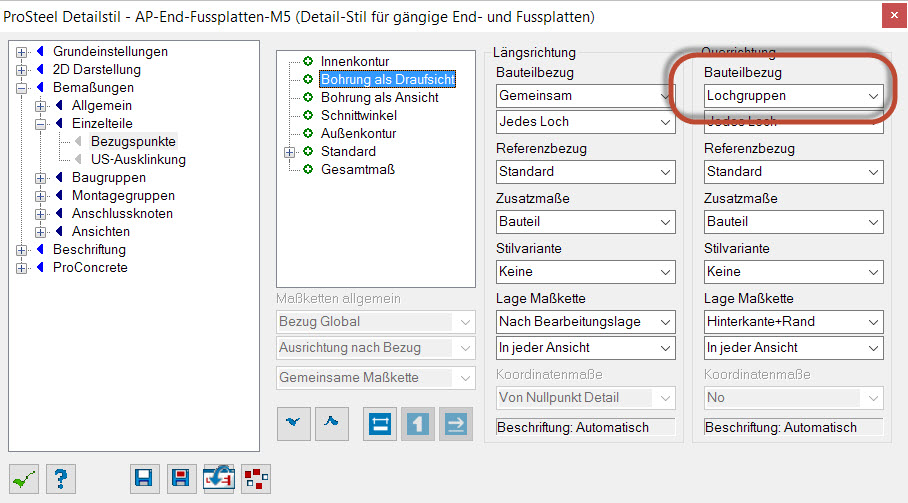
Task: Click Querrichtung Beschriftung: Automatisch button
Action: [793, 427]
